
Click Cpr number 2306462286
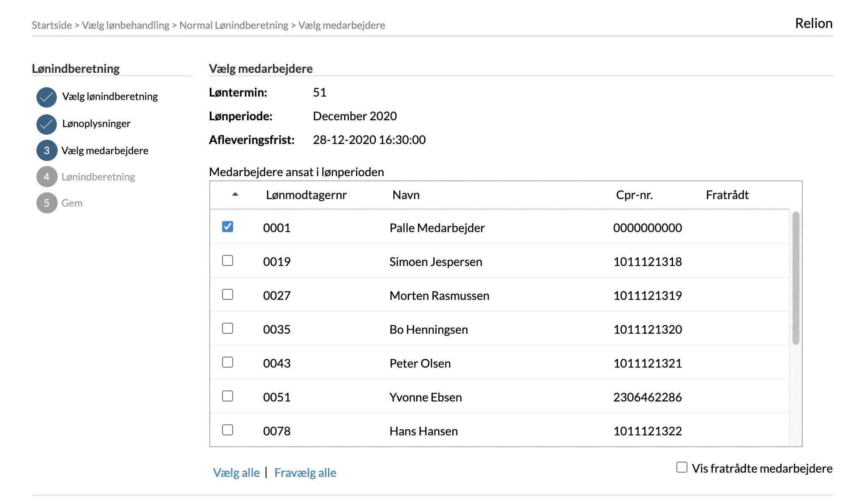(648, 397)
